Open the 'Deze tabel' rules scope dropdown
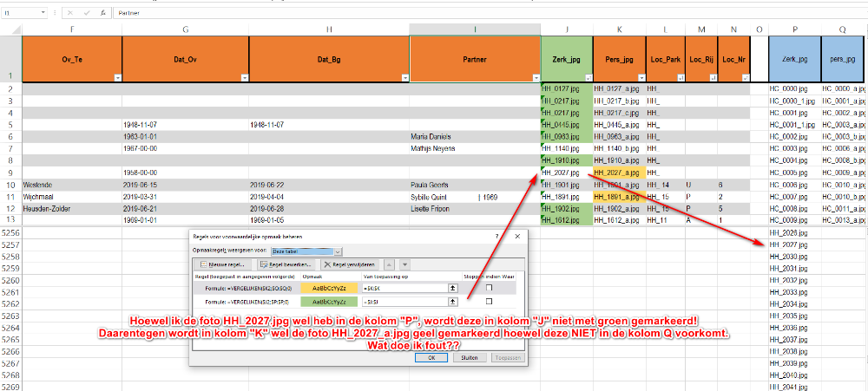Viewport: 868px width, 391px height. click(338, 251)
